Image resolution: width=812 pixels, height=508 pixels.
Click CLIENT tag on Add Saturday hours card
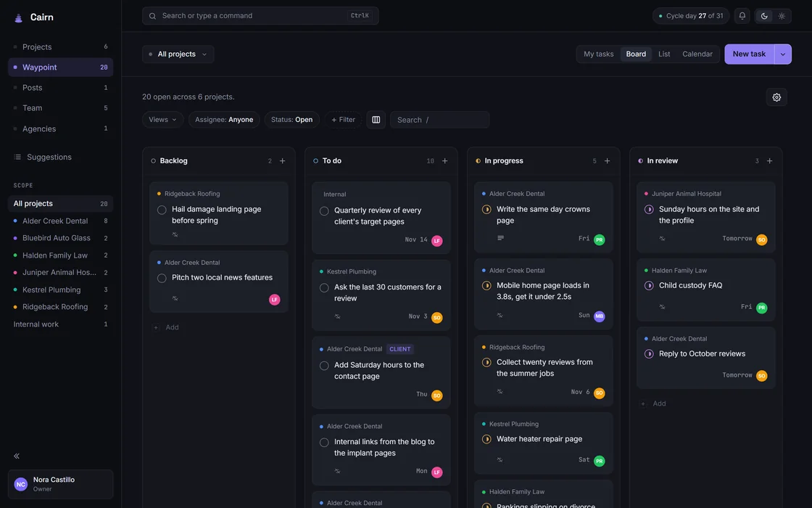[399, 349]
